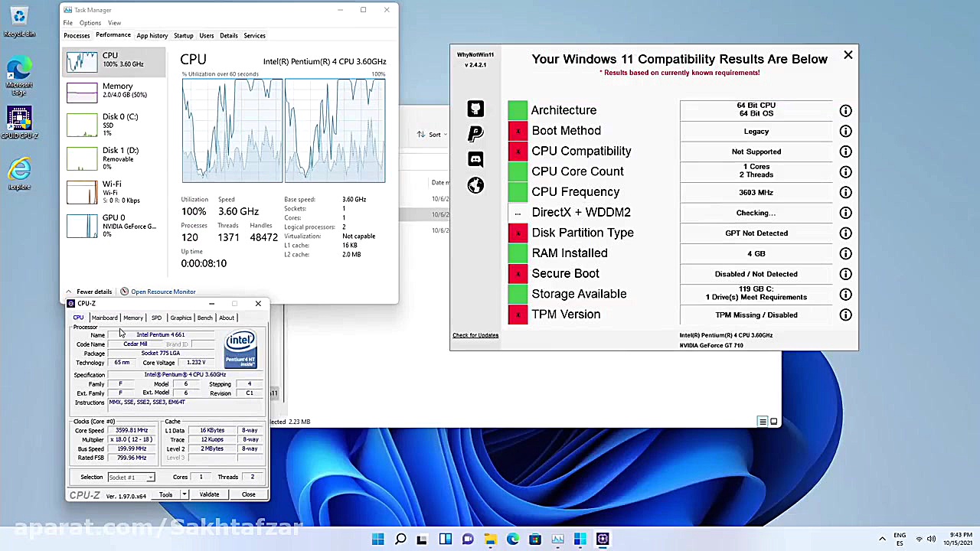The image size is (980, 551).
Task: Click the Validate button in CPU-Z
Action: point(209,495)
